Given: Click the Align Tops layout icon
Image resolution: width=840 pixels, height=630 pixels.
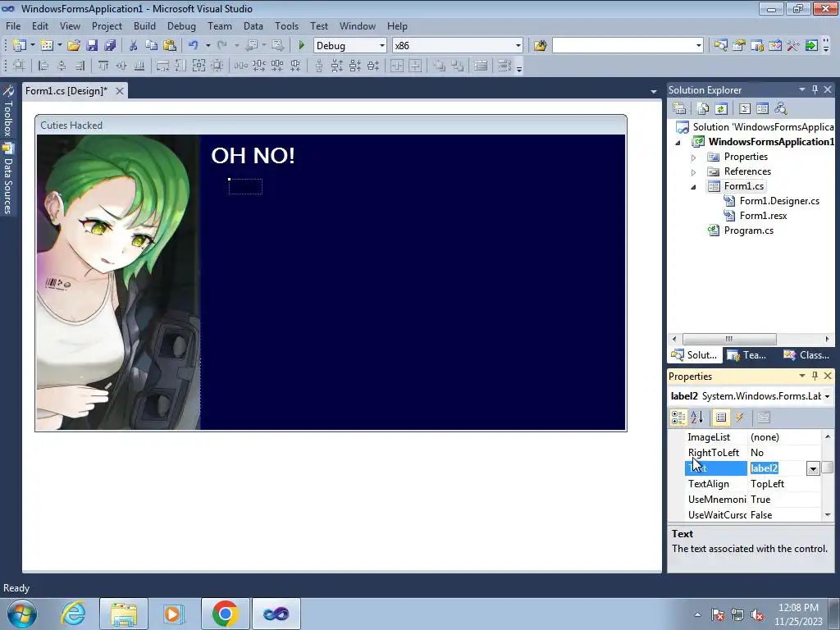Looking at the screenshot, I should pos(103,66).
